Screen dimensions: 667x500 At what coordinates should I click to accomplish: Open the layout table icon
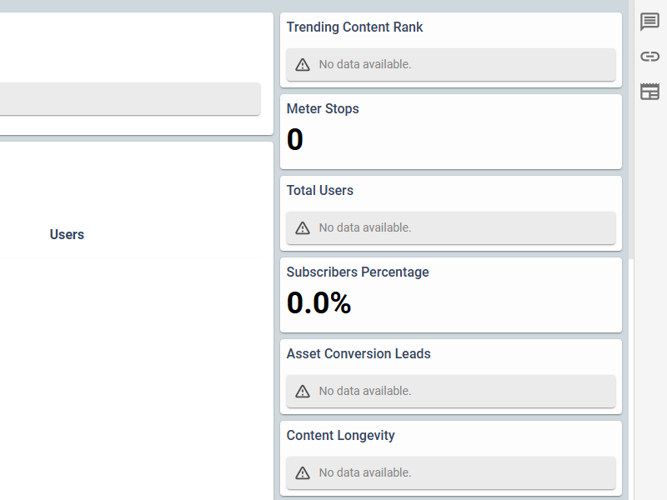tap(650, 92)
